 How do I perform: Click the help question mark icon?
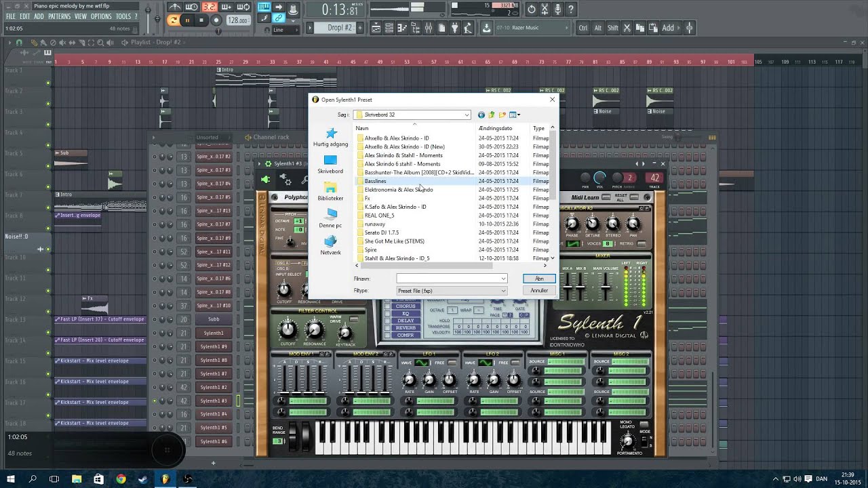coord(571,9)
